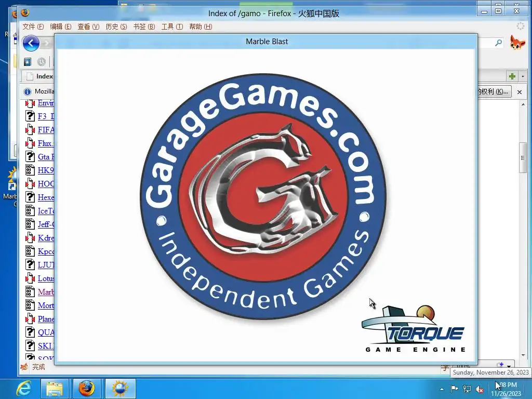
Task: Click the binary-file icon beside Marb link
Action: pos(30,292)
